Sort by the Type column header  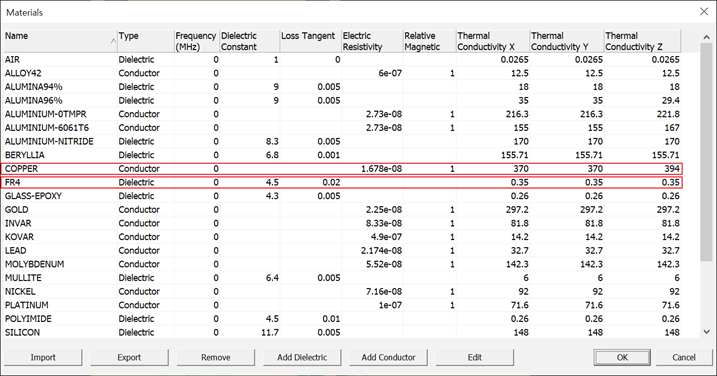click(145, 41)
